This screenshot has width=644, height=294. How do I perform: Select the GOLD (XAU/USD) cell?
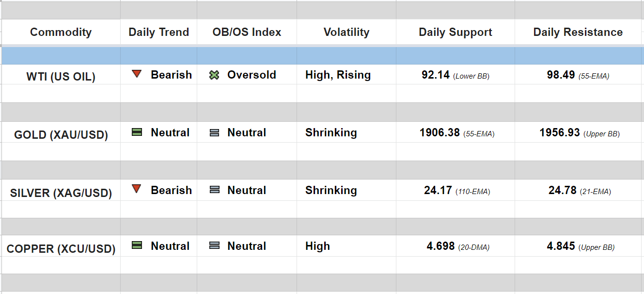click(61, 135)
